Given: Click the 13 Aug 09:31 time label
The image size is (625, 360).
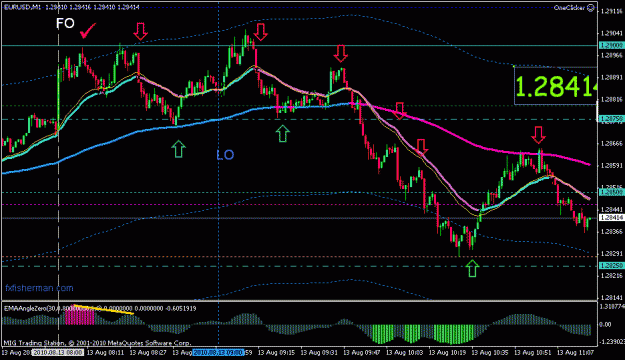Looking at the screenshot, I should [x=319, y=353].
